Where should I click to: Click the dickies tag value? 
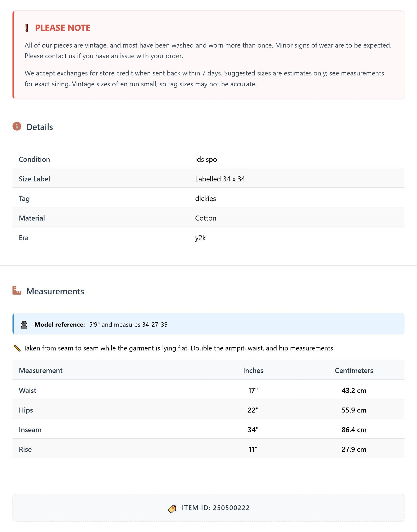(x=205, y=198)
